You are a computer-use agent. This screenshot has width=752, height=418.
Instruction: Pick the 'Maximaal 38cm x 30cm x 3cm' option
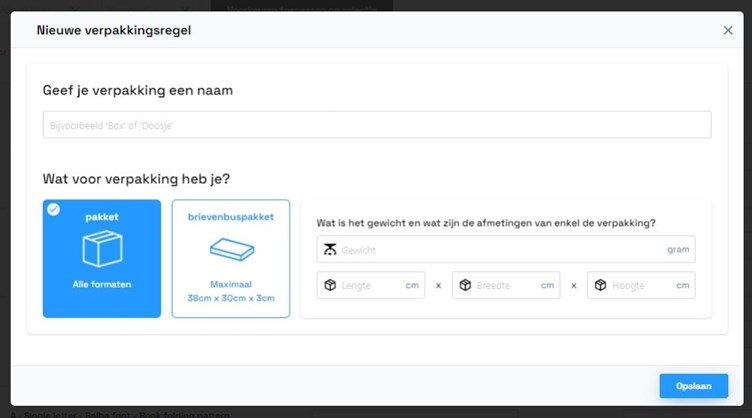click(x=231, y=291)
